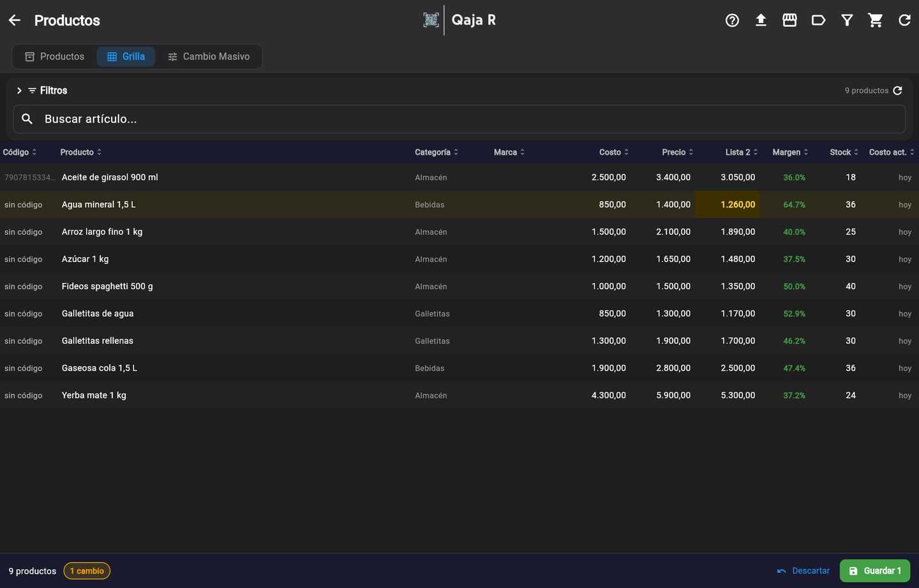Open the shopping cart icon
This screenshot has height=588, width=919.
[x=876, y=20]
